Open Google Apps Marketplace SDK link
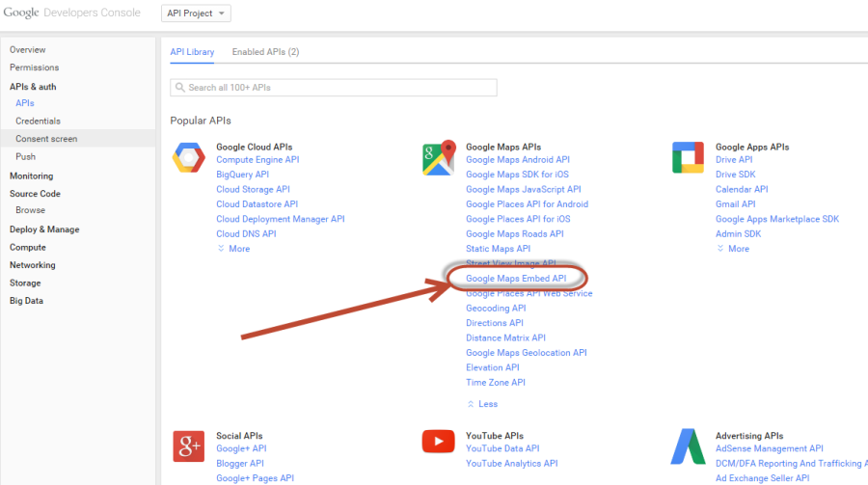Viewport: 868px width, 485px height. [777, 219]
